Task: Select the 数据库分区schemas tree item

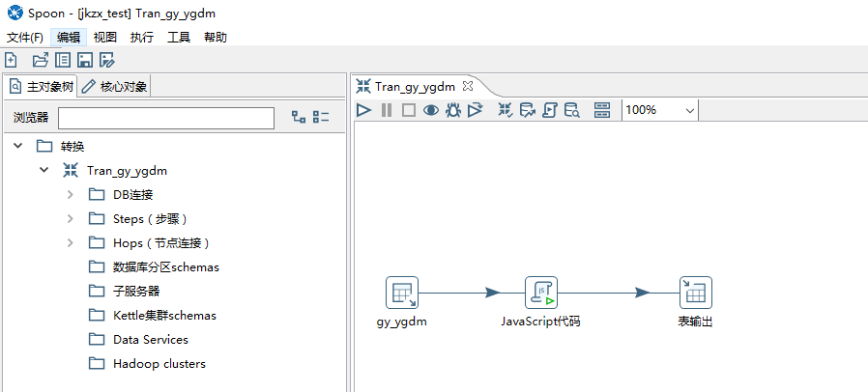Action: (166, 267)
